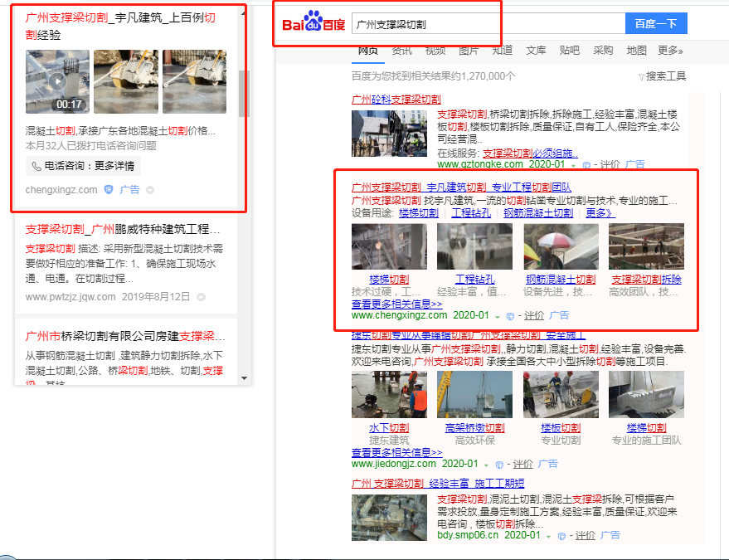Image resolution: width=729 pixels, height=560 pixels.
Task: Click the Baidu paw logo
Action: 313,21
